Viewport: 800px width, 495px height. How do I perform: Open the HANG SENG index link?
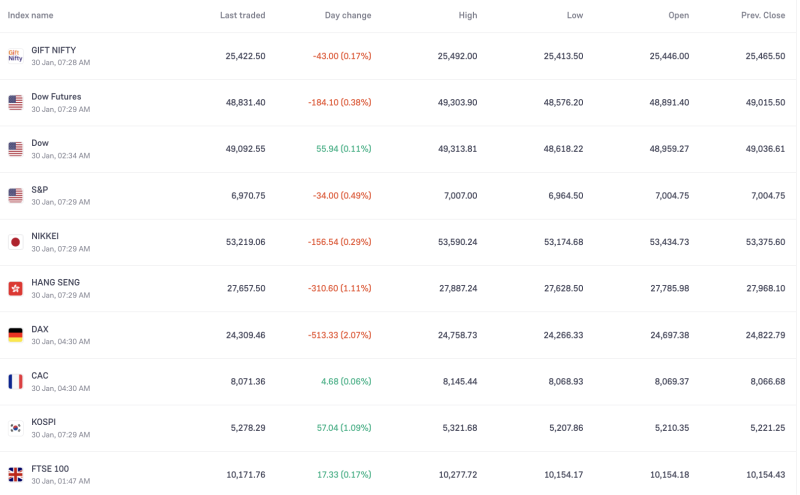tap(55, 282)
